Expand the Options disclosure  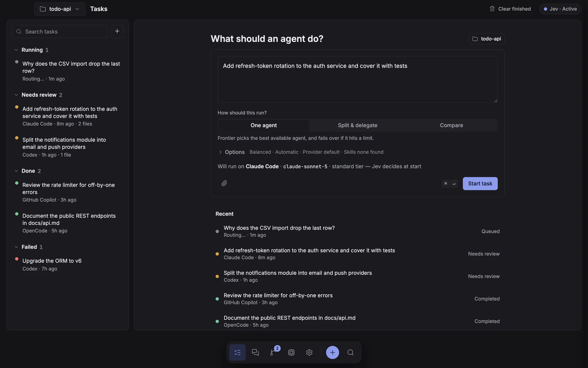click(231, 152)
